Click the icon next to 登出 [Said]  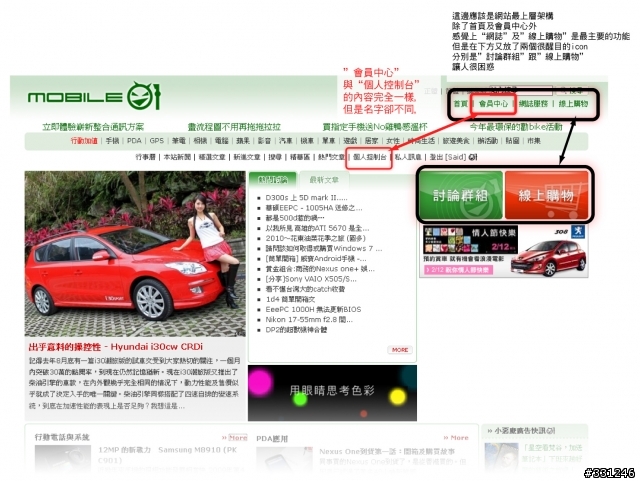473,157
